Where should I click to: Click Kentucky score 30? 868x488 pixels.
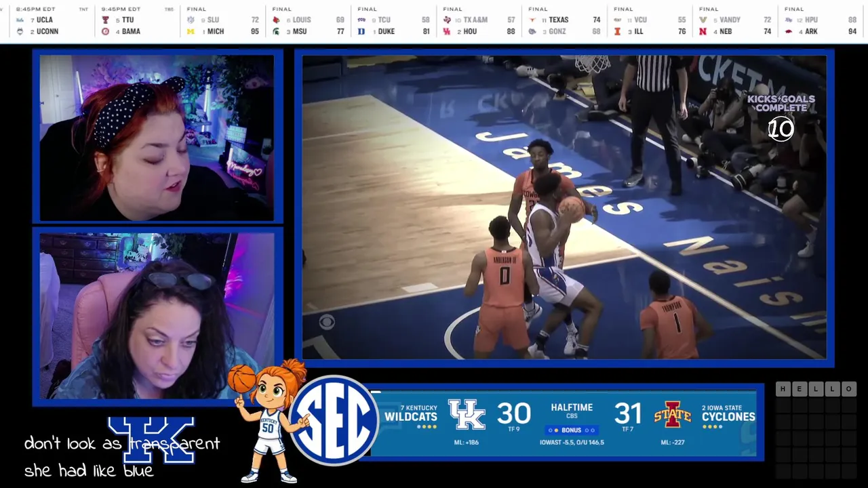coord(513,413)
